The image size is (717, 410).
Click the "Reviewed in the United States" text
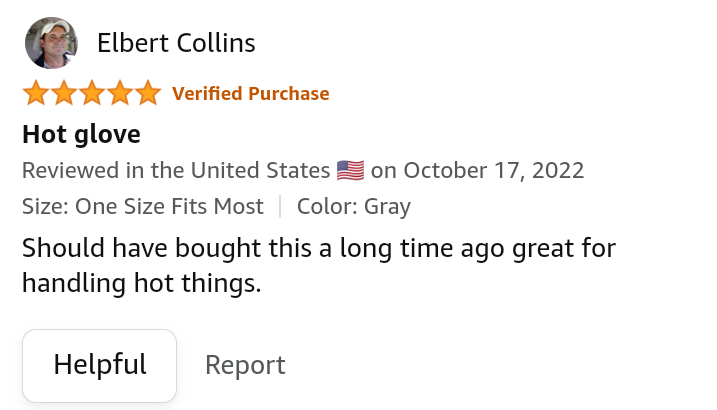point(176,170)
